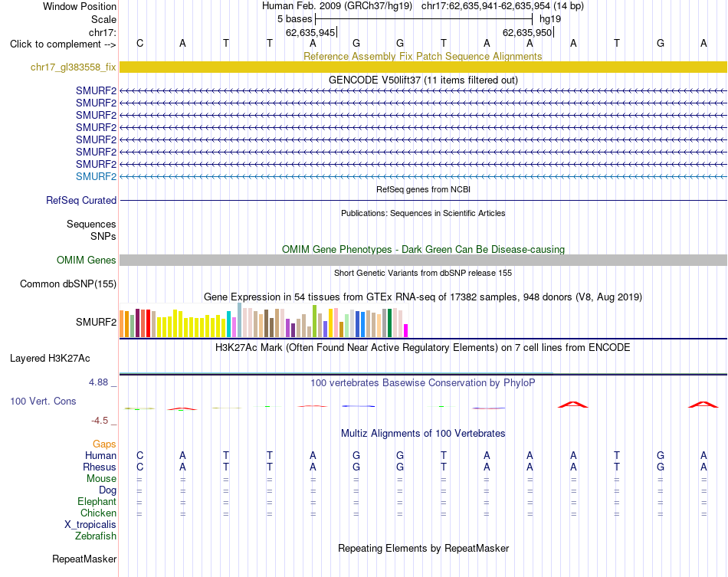Click "Human Feb. 2009 (GRCh37/hg19)" assembly text
Screen dimensions: 728x577
pyautogui.click(x=337, y=6)
